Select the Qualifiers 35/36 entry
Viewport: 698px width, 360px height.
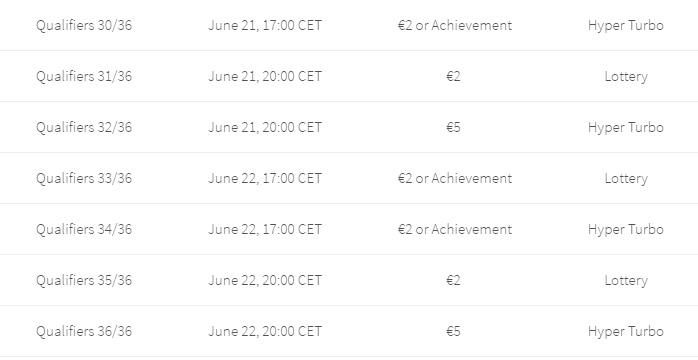[84, 280]
